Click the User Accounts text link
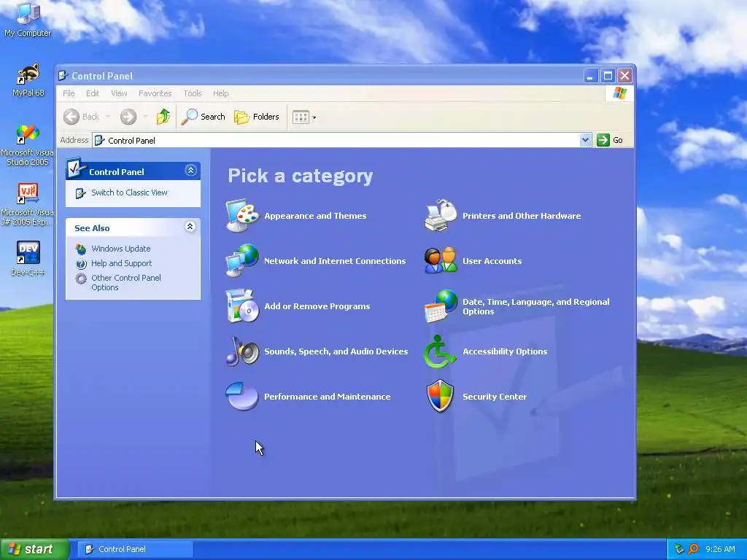This screenshot has height=560, width=747. point(492,261)
